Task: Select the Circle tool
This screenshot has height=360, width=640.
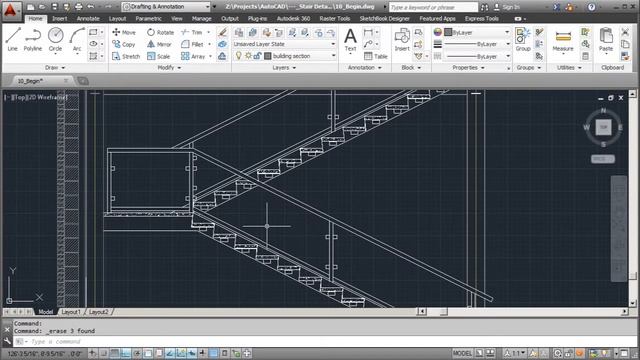Action: pyautogui.click(x=56, y=40)
